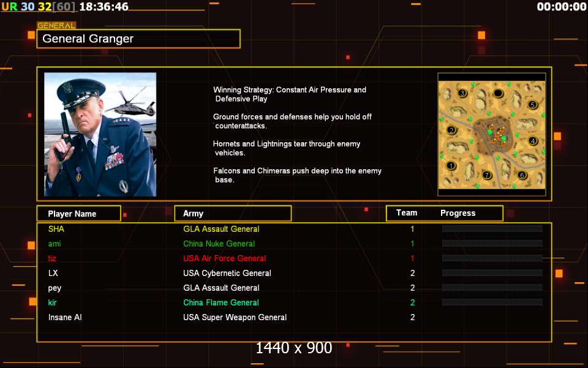Image resolution: width=588 pixels, height=368 pixels.
Task: Click the 18:36:46 clock at top
Action: pos(104,7)
